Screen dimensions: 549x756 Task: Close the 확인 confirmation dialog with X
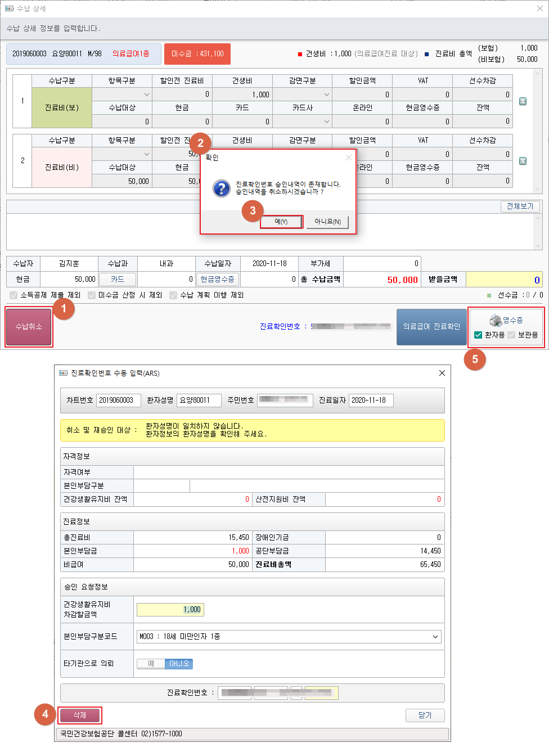pos(349,157)
